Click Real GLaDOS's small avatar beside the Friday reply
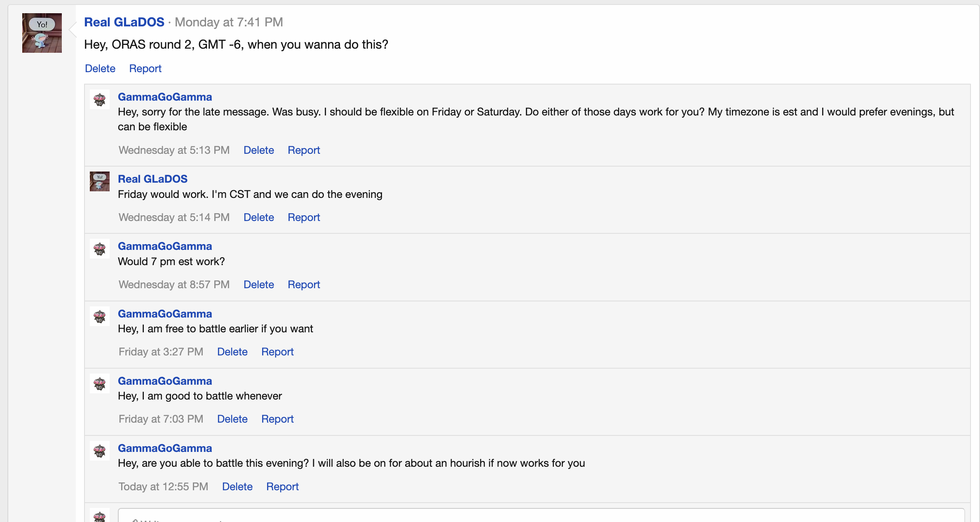 click(100, 181)
